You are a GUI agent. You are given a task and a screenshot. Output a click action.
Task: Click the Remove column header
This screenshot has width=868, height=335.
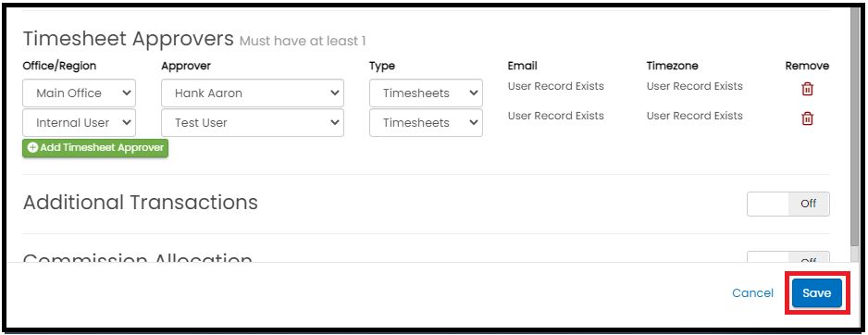click(x=807, y=66)
